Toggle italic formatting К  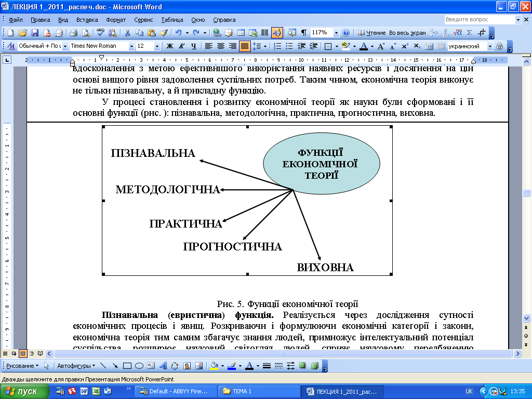(181, 46)
